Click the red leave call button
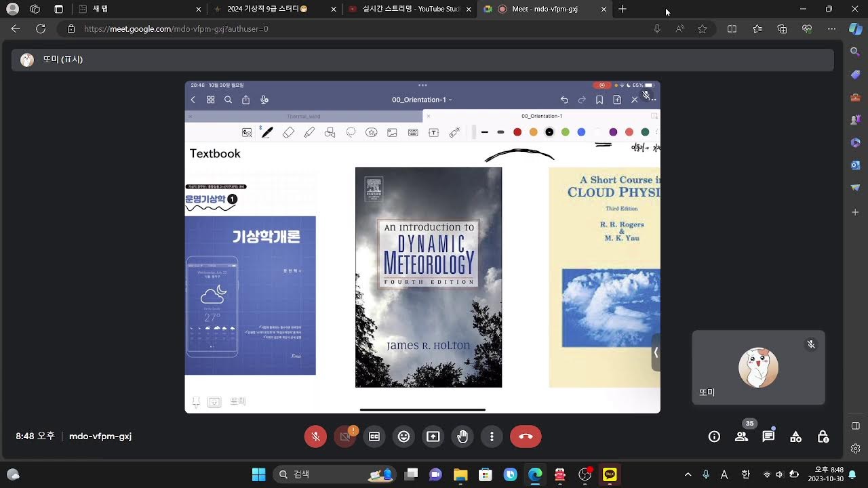Viewport: 868px width, 488px height. [526, 436]
